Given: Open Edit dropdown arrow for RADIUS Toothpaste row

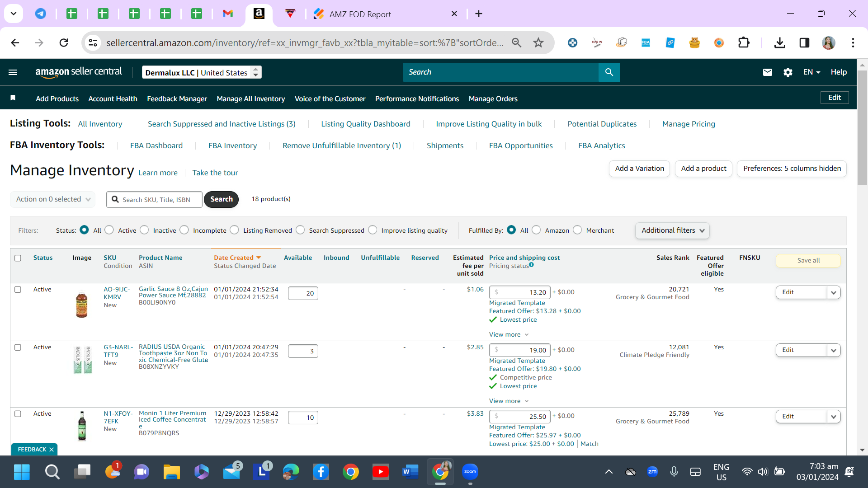Looking at the screenshot, I should tap(834, 350).
